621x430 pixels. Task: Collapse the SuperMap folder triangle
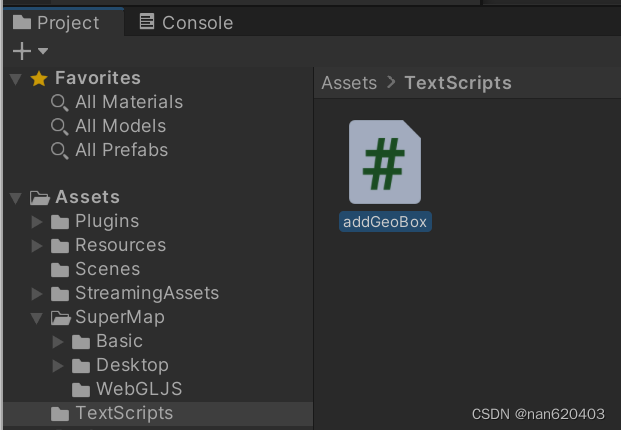[36, 318]
